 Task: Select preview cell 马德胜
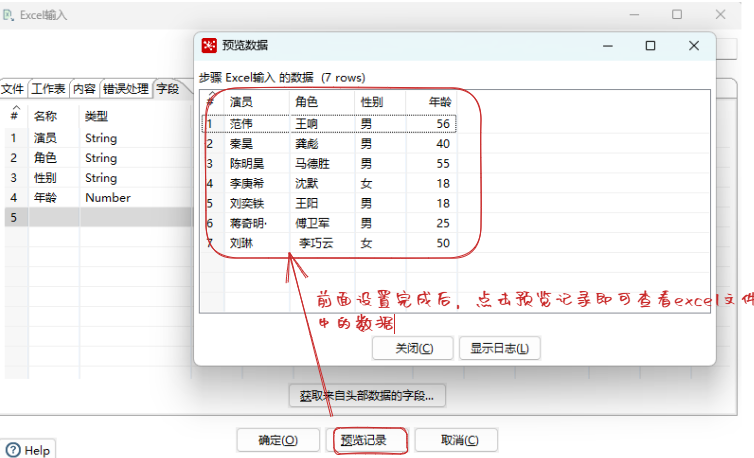[312, 164]
